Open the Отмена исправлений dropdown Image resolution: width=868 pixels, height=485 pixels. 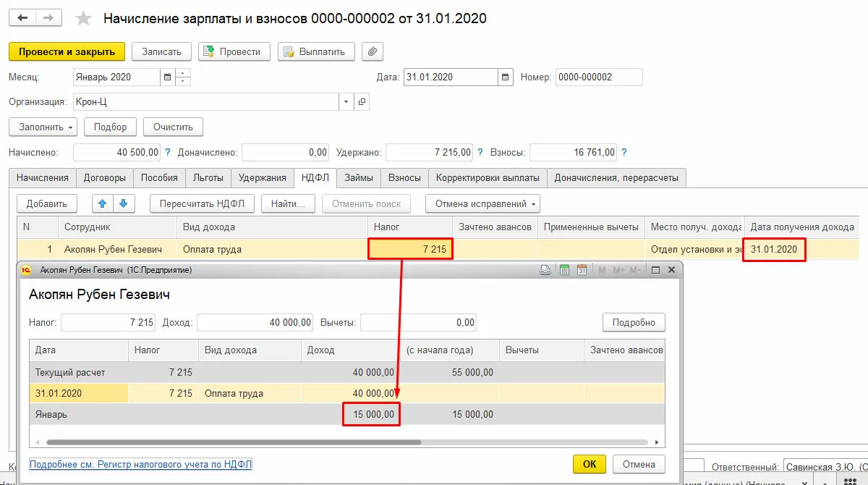(482, 203)
